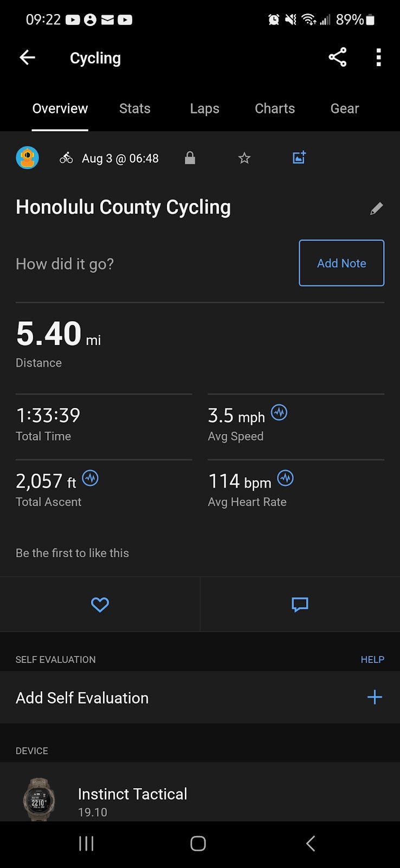Viewport: 400px width, 868px height.
Task: Tap the back arrow next to Cycling
Action: (27, 58)
